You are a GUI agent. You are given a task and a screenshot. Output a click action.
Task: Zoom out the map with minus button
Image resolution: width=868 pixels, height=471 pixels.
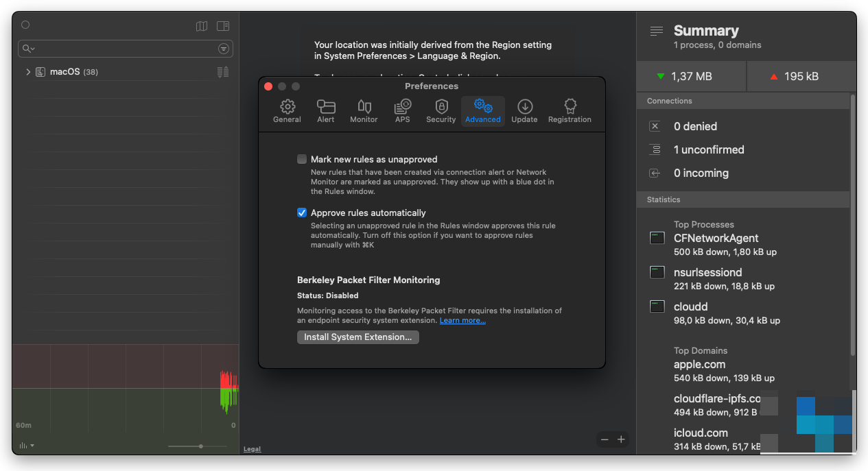(605, 439)
